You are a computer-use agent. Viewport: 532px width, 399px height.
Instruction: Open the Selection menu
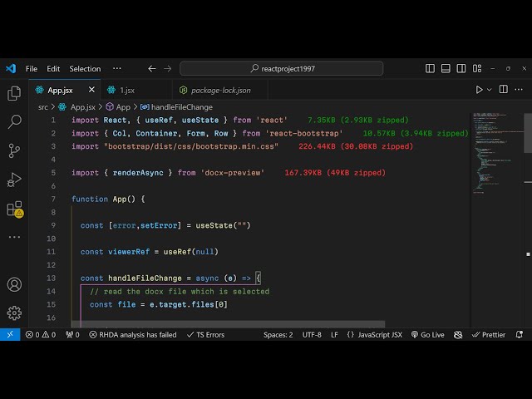pos(85,69)
